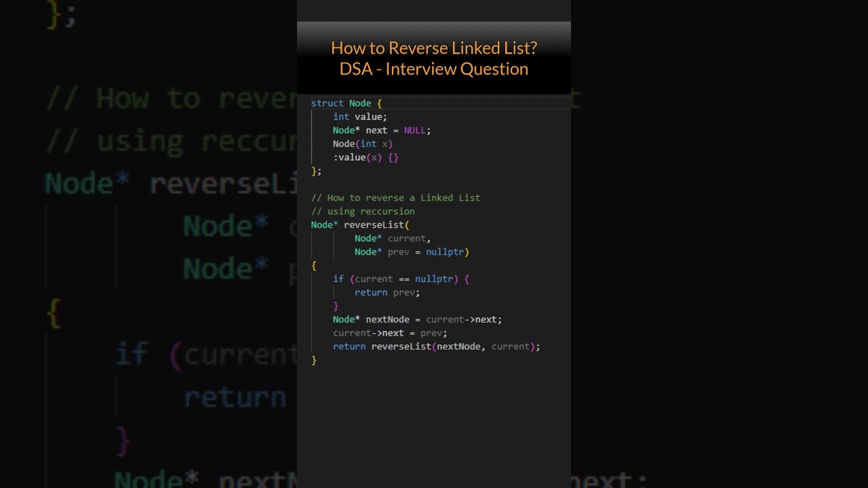Click the statement "return prev;"
This screenshot has height=488, width=868.
point(387,293)
